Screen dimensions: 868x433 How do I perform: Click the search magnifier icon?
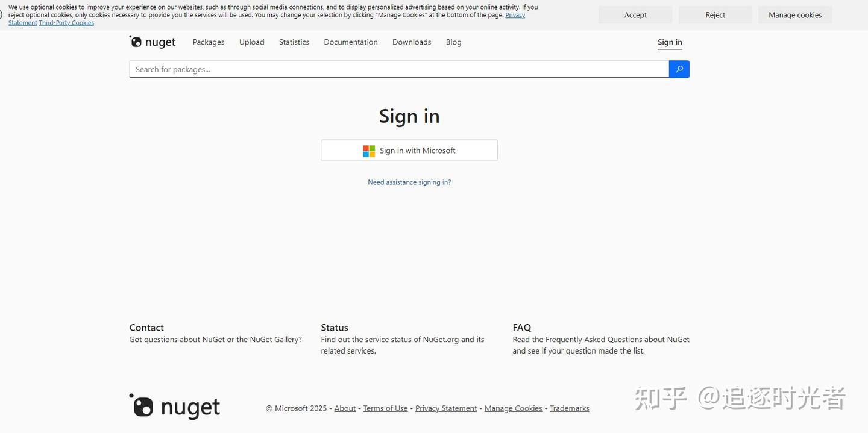pyautogui.click(x=679, y=69)
